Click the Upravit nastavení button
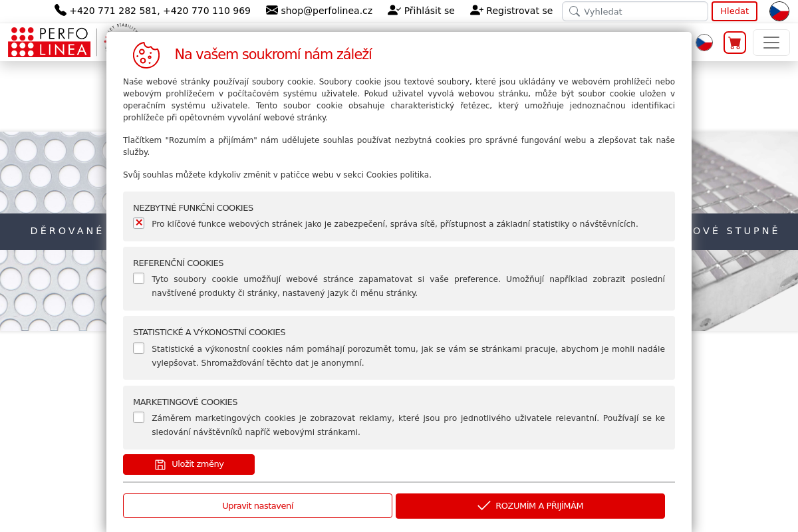 point(257,505)
